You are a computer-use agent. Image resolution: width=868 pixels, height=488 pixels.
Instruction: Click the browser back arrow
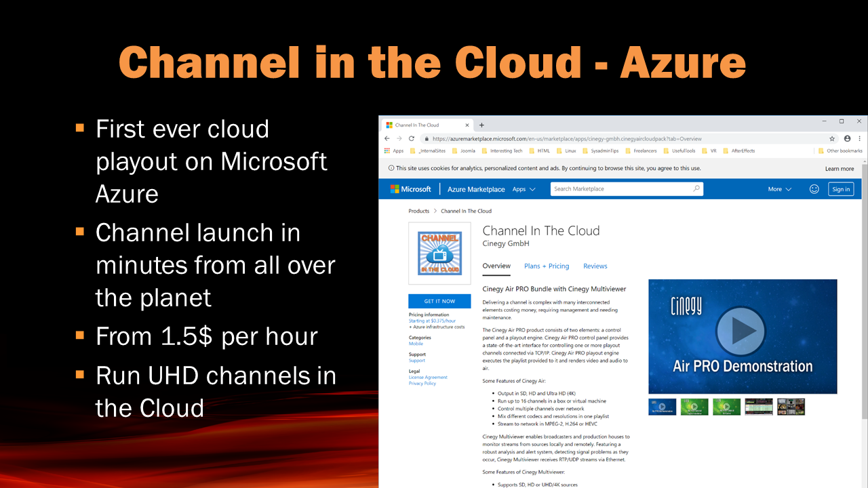[x=387, y=138]
